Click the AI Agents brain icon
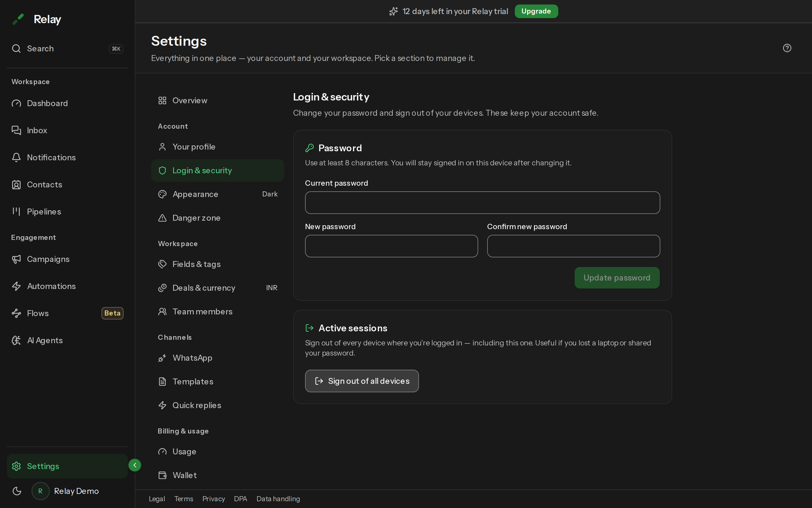The image size is (812, 508). point(16,340)
